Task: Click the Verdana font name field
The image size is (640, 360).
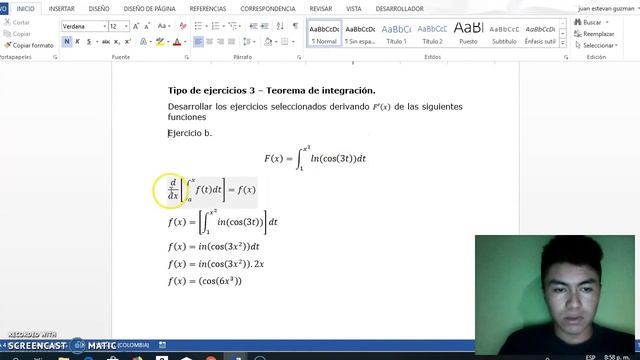Action: (82, 26)
